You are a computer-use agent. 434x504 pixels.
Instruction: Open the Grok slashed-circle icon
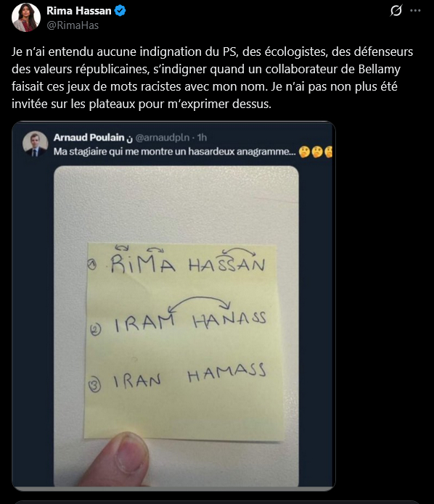(x=396, y=11)
